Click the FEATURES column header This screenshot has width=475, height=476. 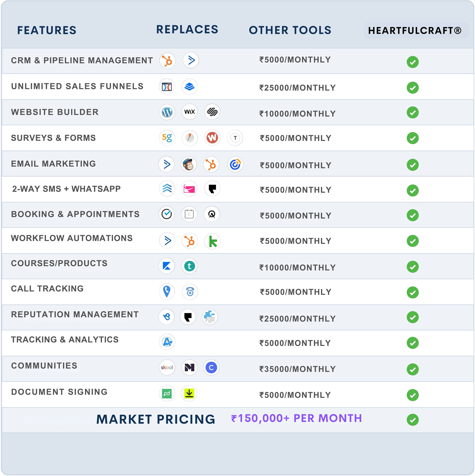47,30
